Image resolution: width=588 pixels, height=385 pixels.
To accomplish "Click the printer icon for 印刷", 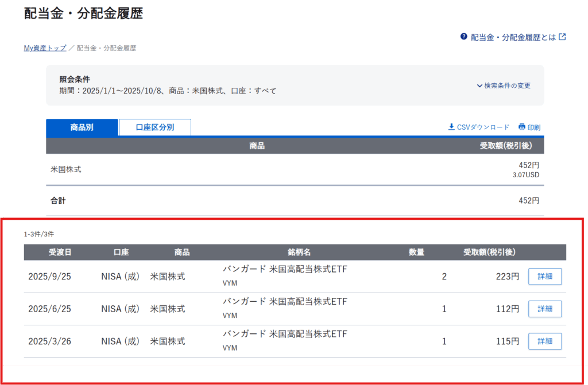I will tap(522, 127).
